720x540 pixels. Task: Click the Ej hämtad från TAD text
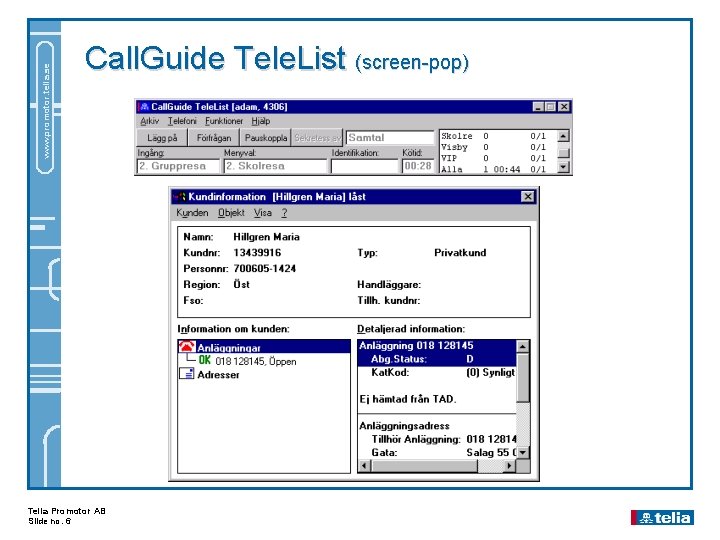point(408,399)
